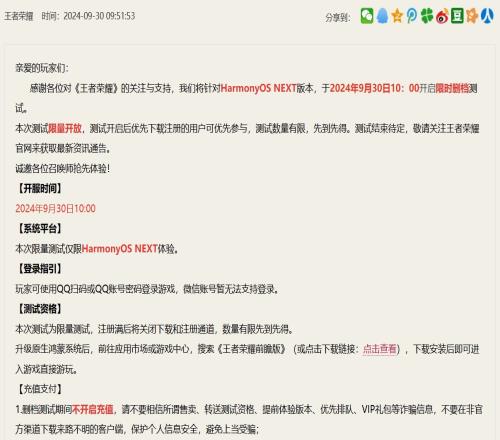This screenshot has height=440, width=500.
Task: Click the 【充值支付】 section heading
Action: coord(39,389)
